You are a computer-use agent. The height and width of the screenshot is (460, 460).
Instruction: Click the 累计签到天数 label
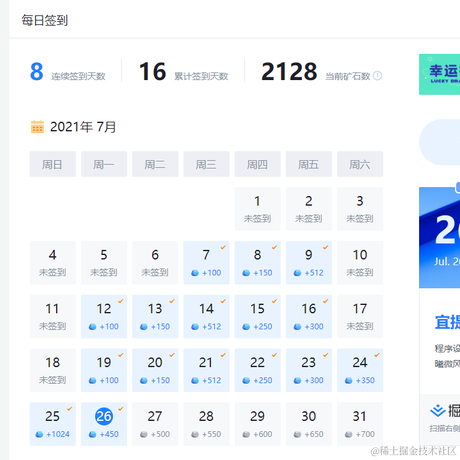coord(201,76)
